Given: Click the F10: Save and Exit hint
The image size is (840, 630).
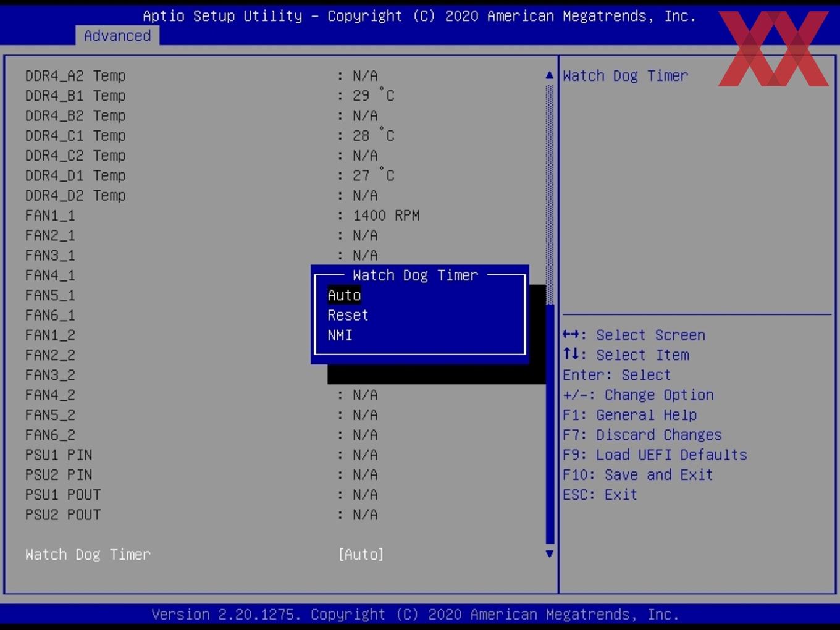Looking at the screenshot, I should [638, 475].
